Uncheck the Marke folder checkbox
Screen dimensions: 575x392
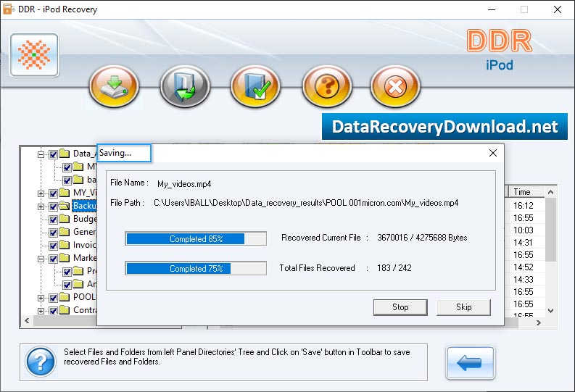pyautogui.click(x=53, y=259)
